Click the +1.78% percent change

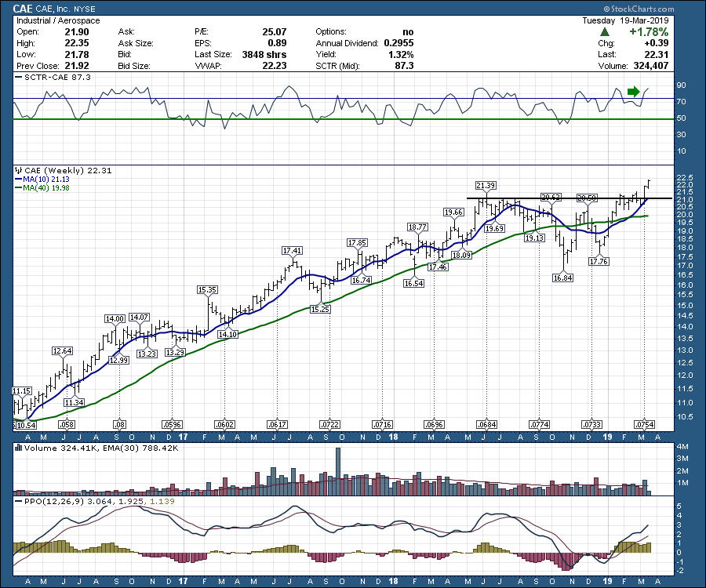pyautogui.click(x=649, y=32)
